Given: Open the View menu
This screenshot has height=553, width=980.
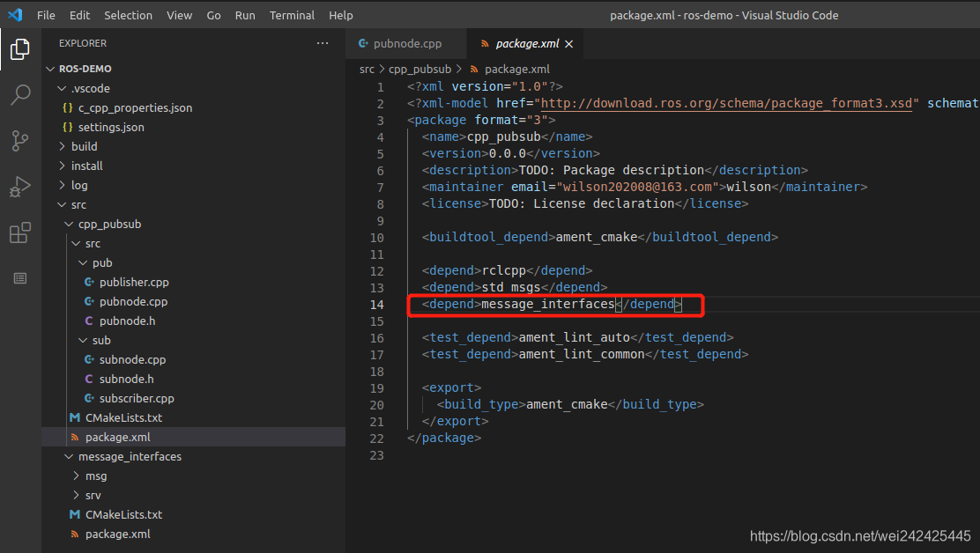Looking at the screenshot, I should tap(180, 15).
